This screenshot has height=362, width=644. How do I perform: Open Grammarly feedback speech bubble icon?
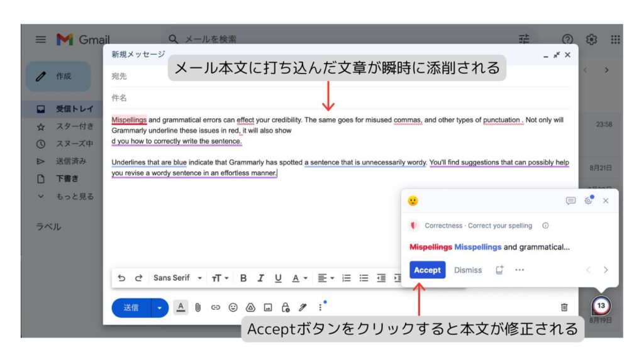click(x=570, y=200)
